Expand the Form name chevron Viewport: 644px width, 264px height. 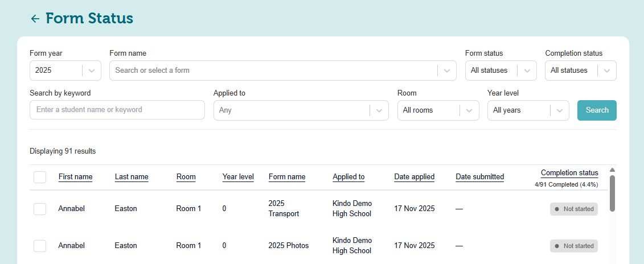point(447,71)
